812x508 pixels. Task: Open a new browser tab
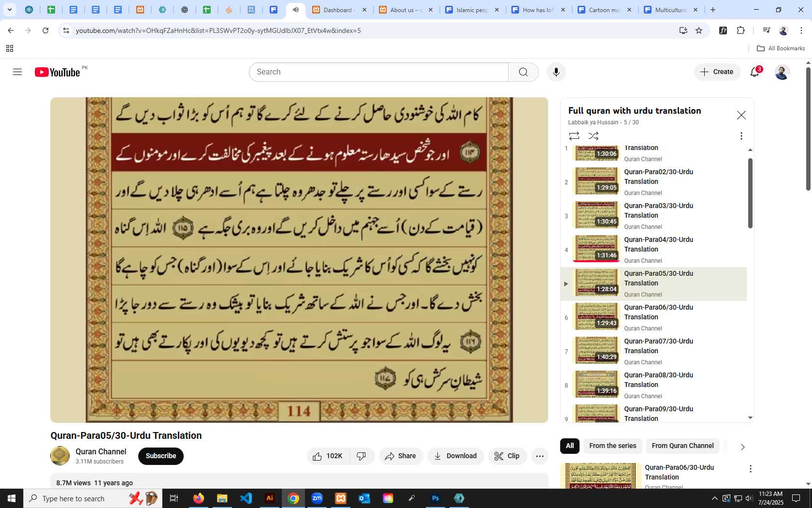tap(713, 10)
